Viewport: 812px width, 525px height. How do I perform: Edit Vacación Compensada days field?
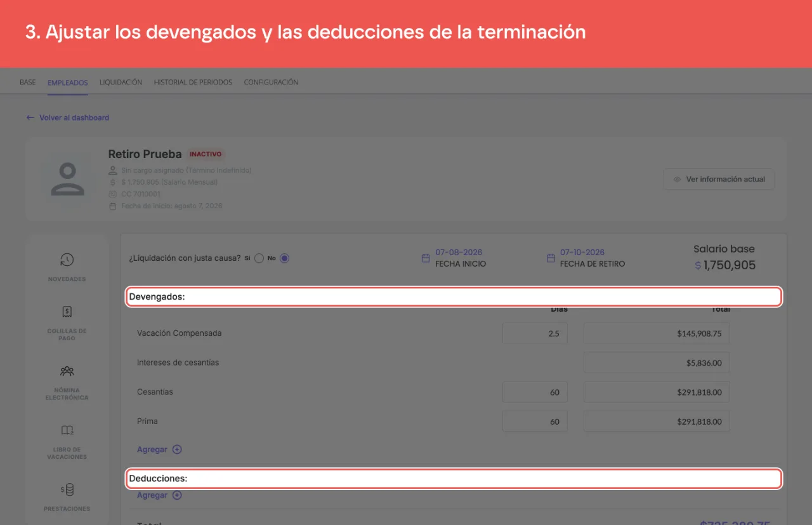535,333
